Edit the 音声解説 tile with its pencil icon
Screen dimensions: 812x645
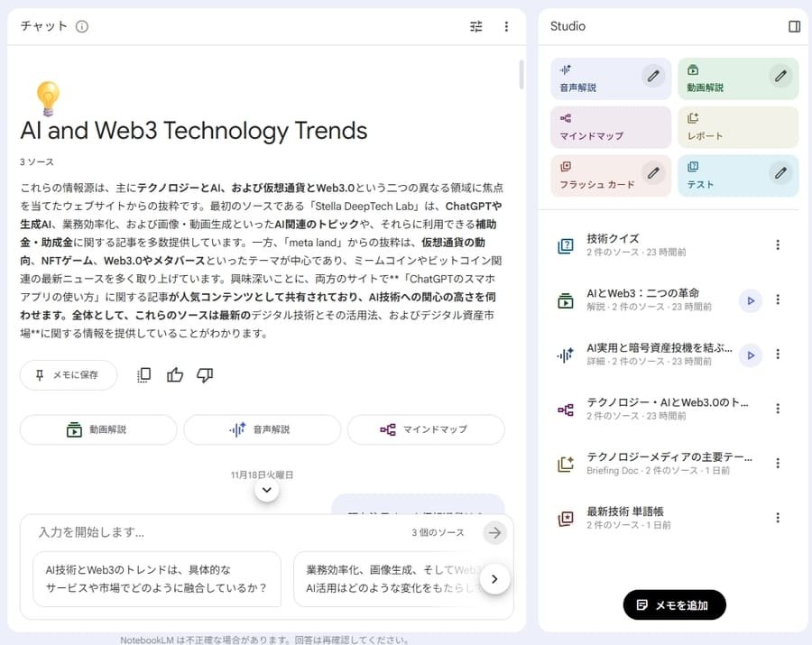(653, 76)
